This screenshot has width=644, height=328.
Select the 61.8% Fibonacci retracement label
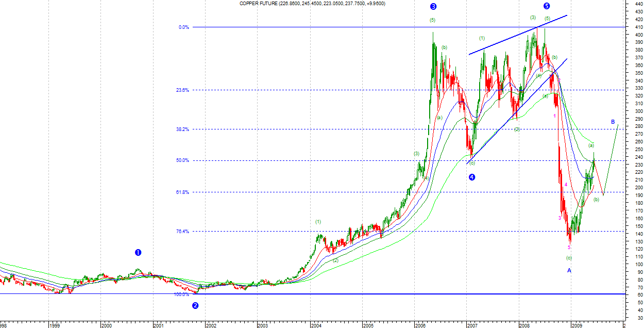pos(183,192)
